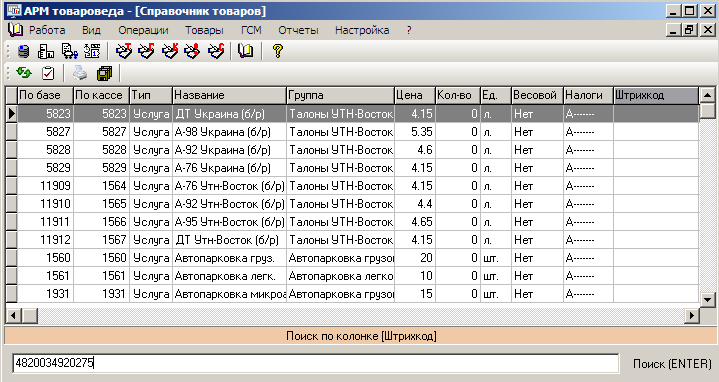Click the yellow question mark help icon

[277, 50]
